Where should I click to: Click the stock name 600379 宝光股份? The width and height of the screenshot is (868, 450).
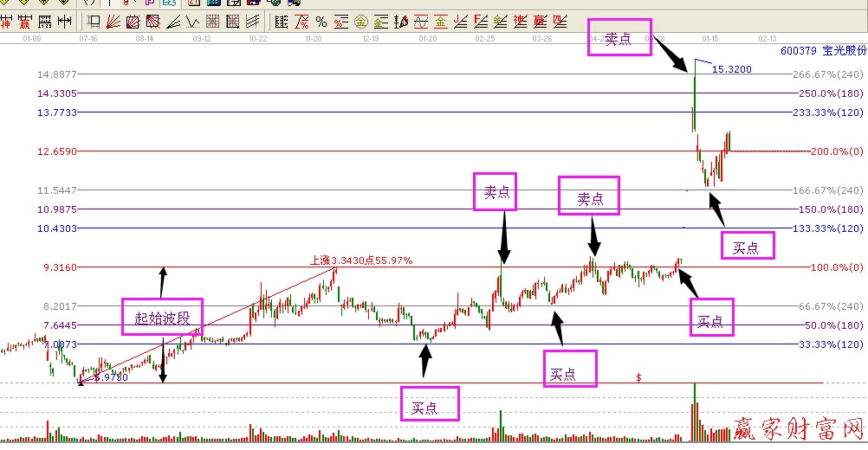(822, 51)
